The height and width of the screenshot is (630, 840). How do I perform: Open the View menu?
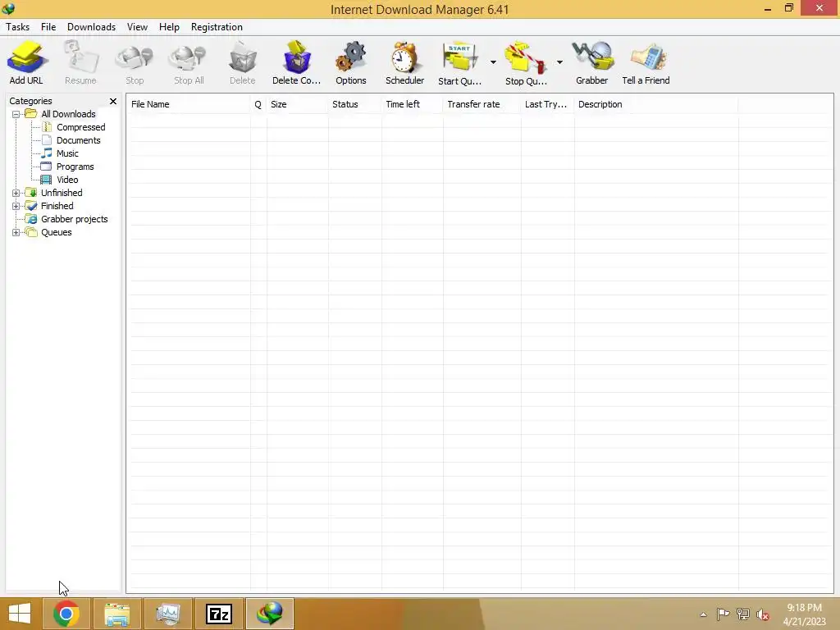pyautogui.click(x=137, y=27)
